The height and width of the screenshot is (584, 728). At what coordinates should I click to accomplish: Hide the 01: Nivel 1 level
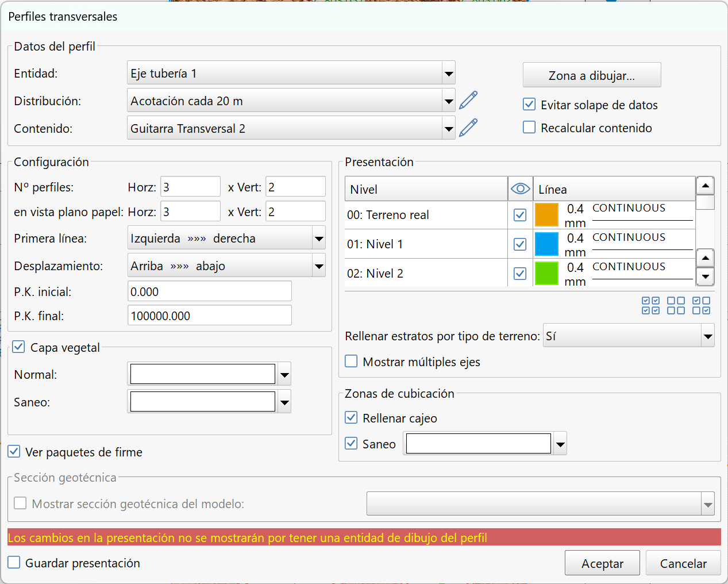click(520, 244)
